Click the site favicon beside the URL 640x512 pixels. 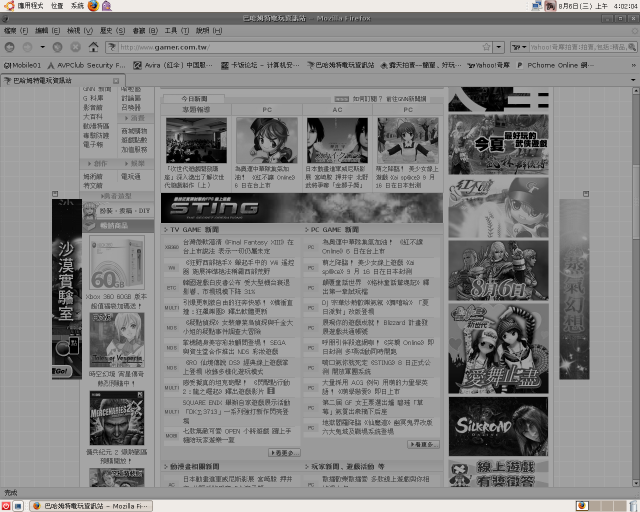coord(111,47)
